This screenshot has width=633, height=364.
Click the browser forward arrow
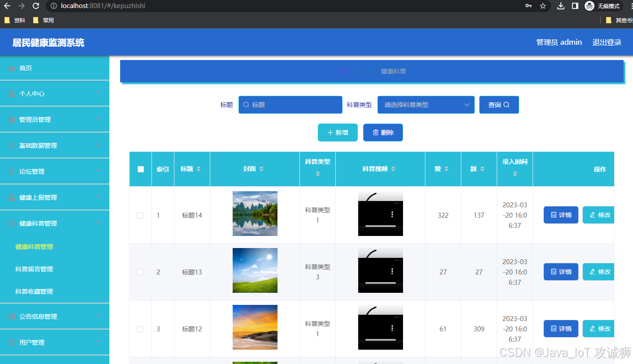pyautogui.click(x=21, y=6)
